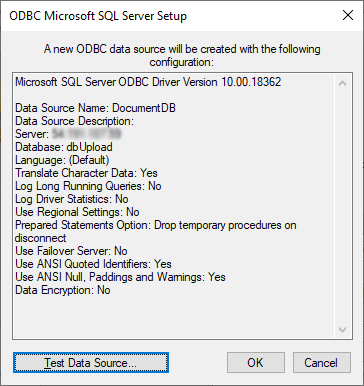Image resolution: width=364 pixels, height=386 pixels.
Task: Click the Data Encryption: No line
Action: click(63, 290)
